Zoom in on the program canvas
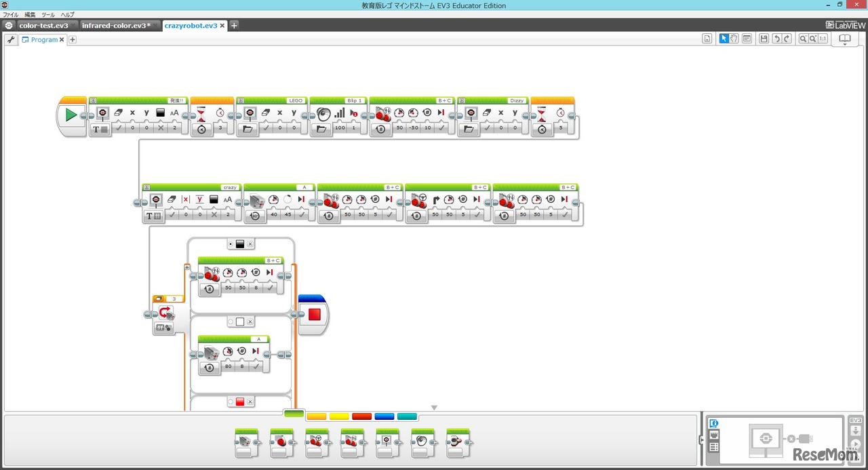Image resolution: width=868 pixels, height=470 pixels. pyautogui.click(x=813, y=39)
